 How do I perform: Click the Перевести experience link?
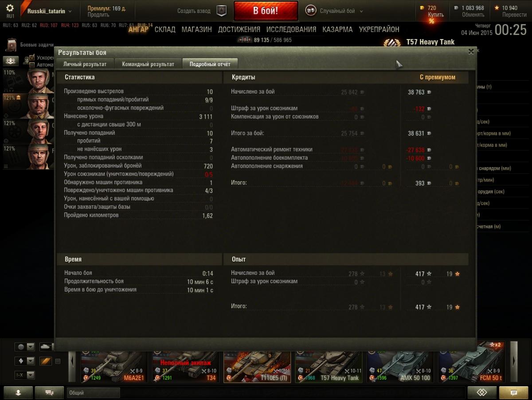[514, 15]
